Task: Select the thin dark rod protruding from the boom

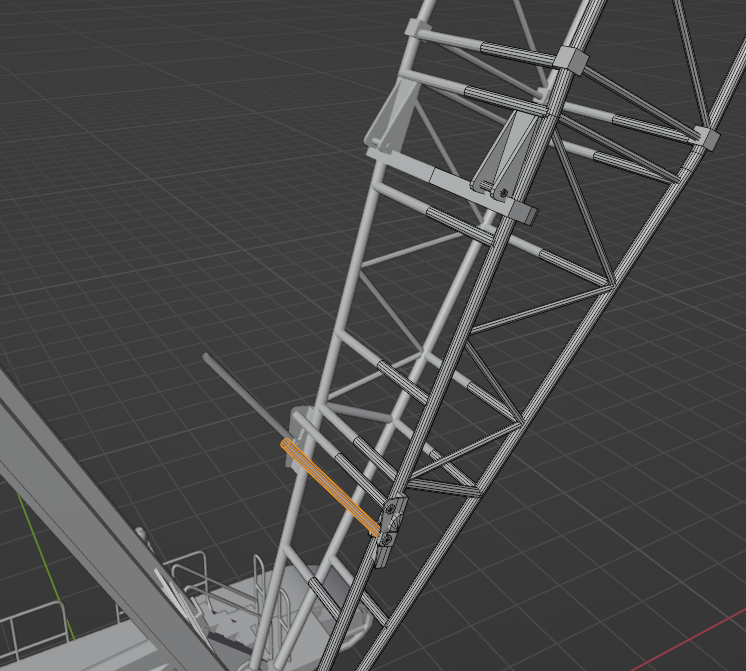Action: (247, 396)
